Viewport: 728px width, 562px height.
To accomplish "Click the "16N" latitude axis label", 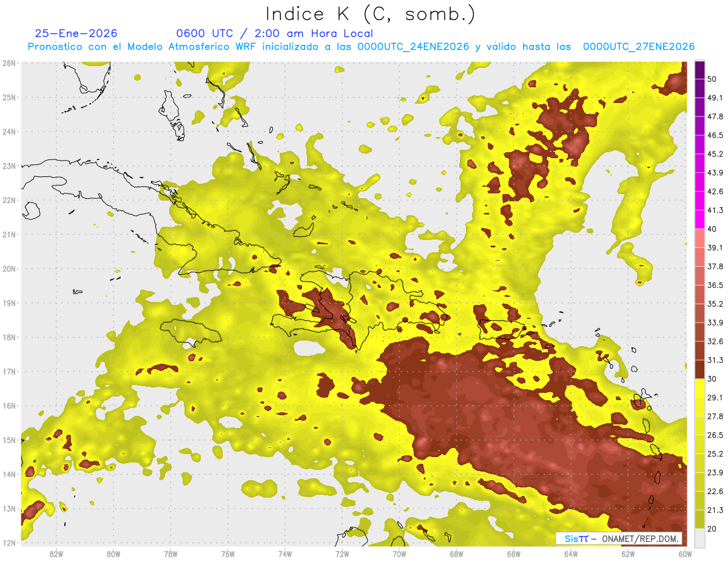I will (9, 406).
